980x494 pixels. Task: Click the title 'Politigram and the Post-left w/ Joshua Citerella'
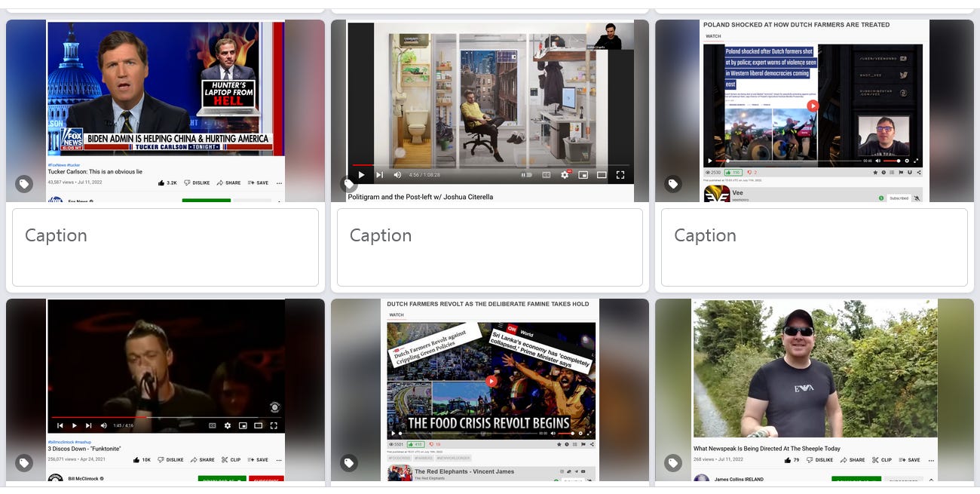pos(421,197)
